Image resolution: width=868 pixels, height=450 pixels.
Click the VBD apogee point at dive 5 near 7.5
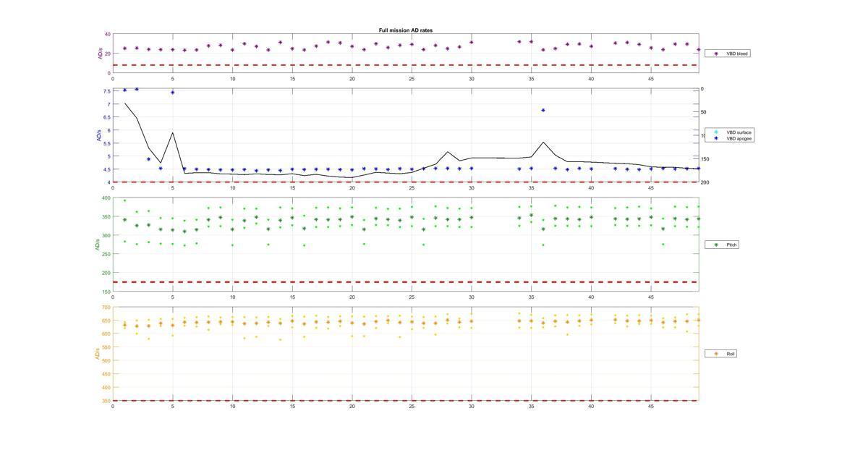click(x=172, y=93)
